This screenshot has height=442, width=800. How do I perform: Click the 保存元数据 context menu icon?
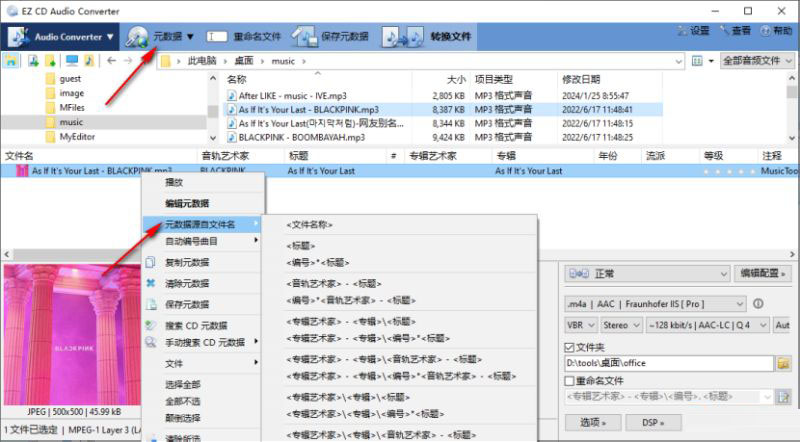pos(151,304)
